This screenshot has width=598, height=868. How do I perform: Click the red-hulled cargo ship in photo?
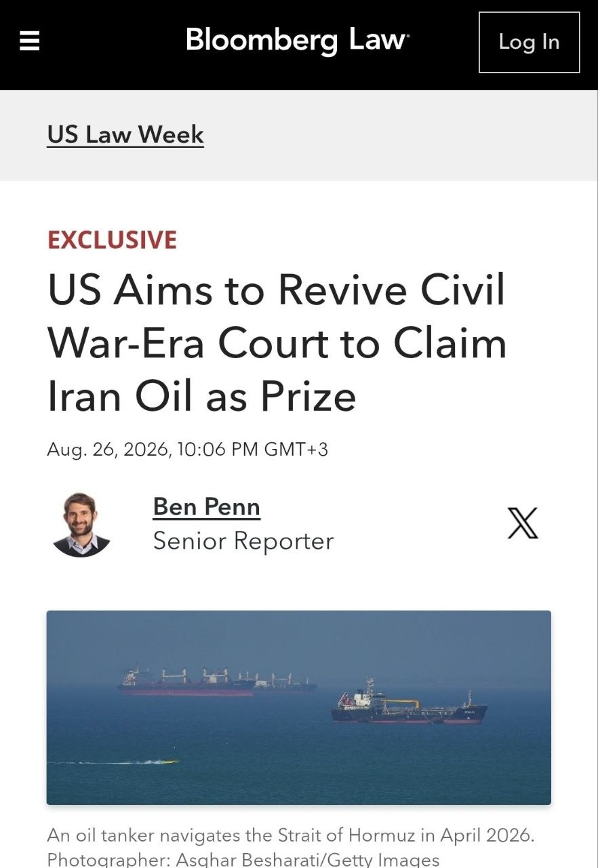[x=186, y=682]
